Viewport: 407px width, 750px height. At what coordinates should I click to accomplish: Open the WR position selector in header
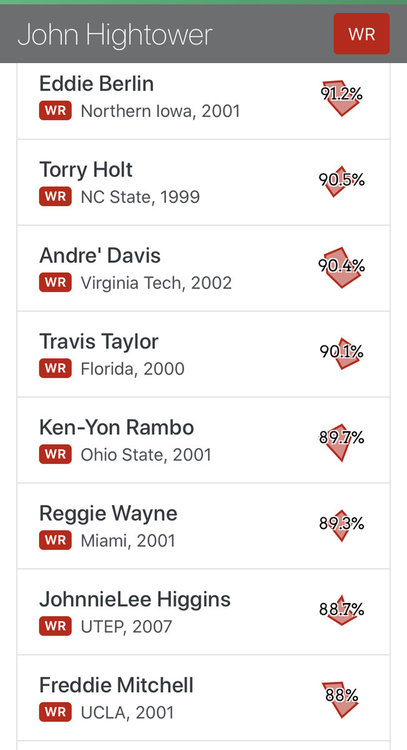362,34
